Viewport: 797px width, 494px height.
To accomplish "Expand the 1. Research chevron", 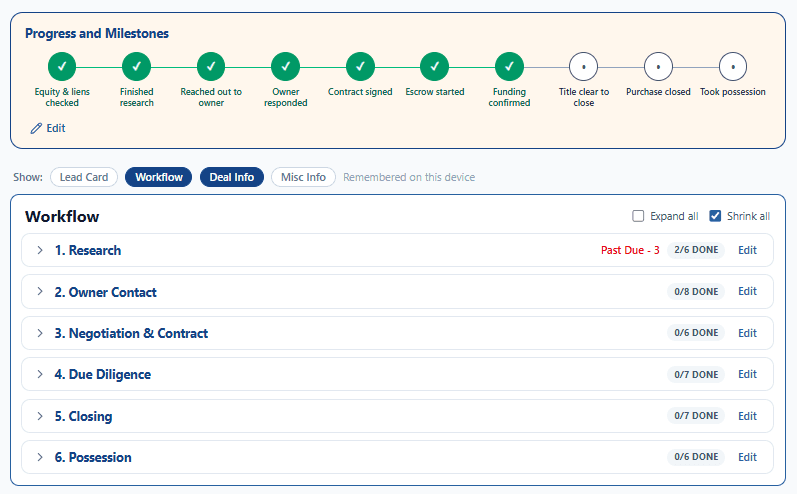I will pos(40,250).
